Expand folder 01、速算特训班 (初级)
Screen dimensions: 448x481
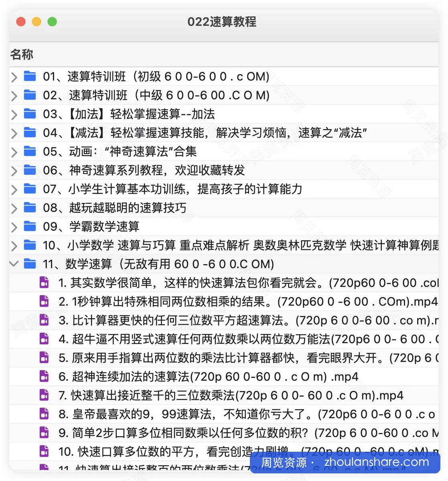14,77
